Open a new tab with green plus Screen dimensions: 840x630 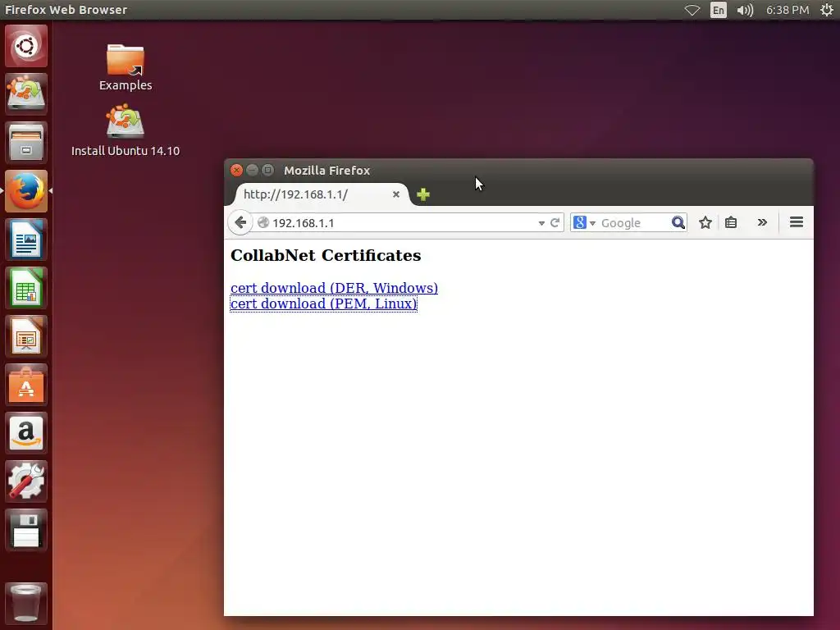tap(423, 194)
